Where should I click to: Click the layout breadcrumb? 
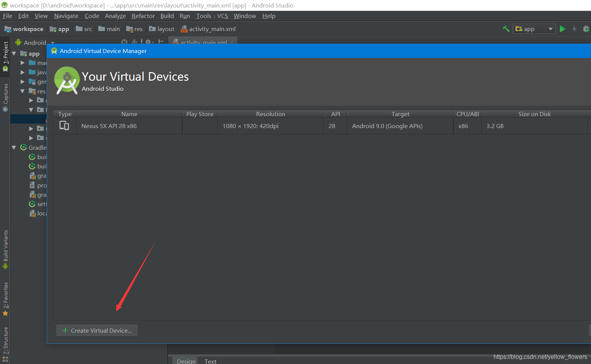point(162,29)
